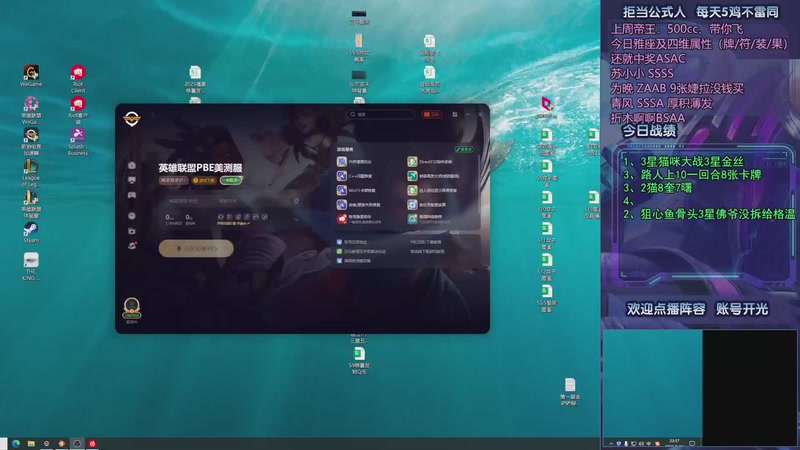Screen dimensions: 800x450
Task: Click the user avatar at WeGame bottom-left
Action: (132, 307)
